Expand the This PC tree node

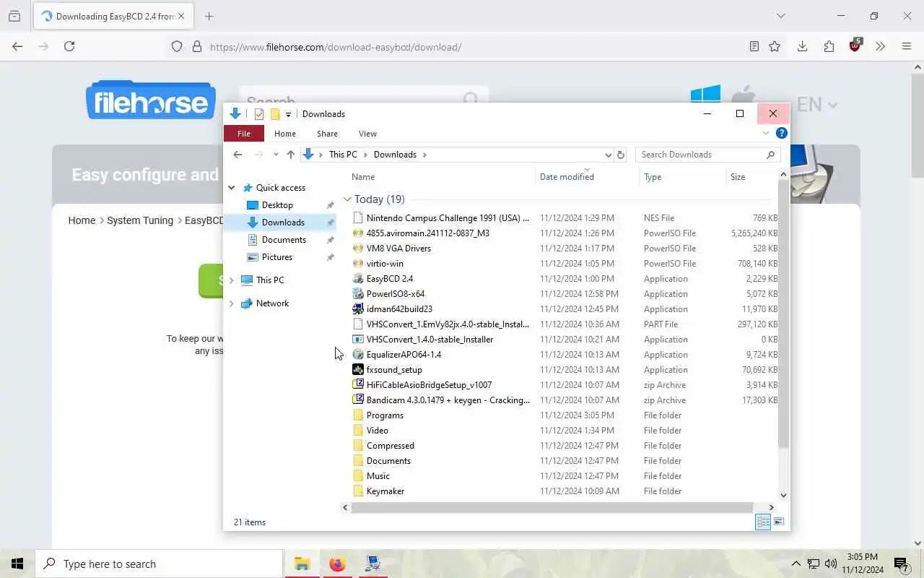coord(232,280)
